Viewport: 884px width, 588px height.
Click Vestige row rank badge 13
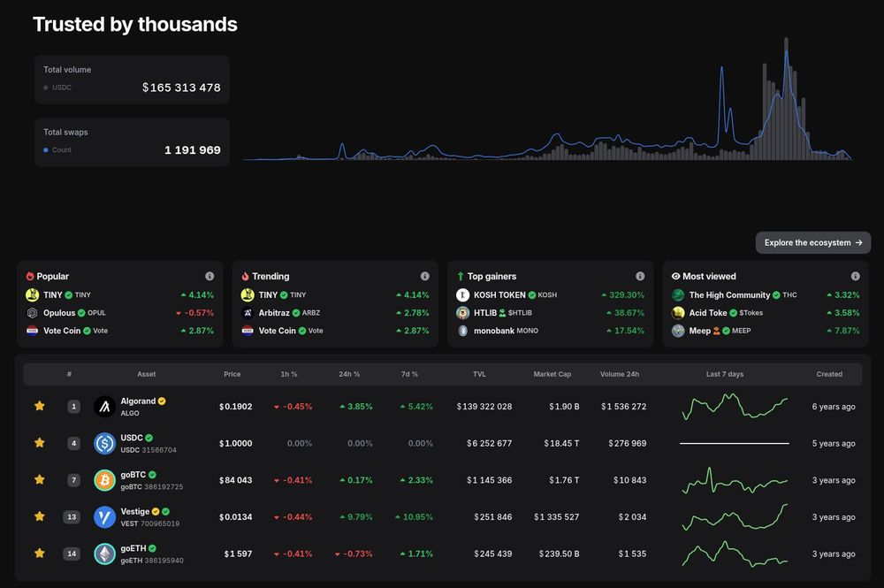pos(72,517)
